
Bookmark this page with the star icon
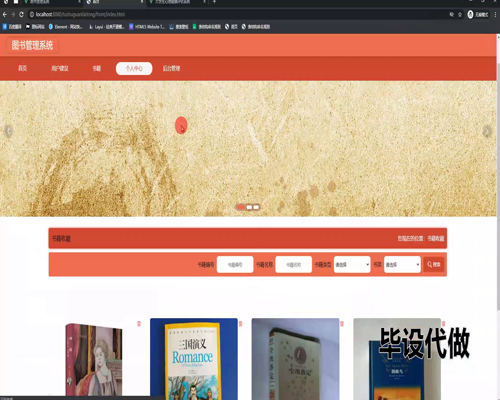(x=460, y=14)
